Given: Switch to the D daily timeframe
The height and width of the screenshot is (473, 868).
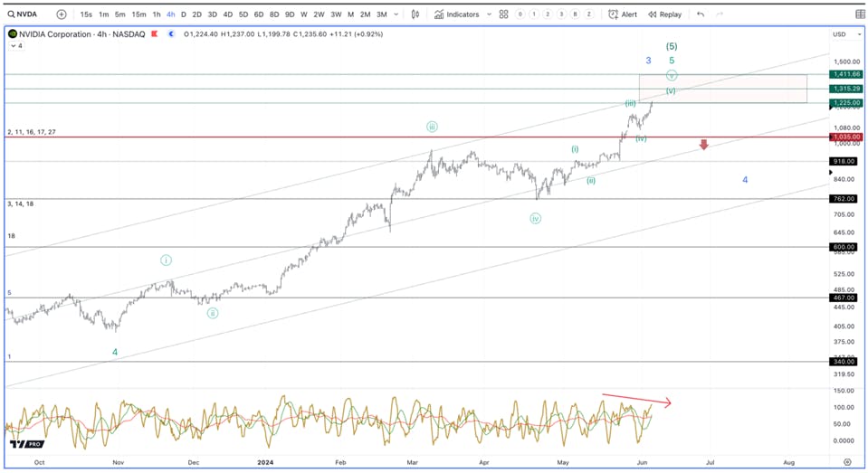Looking at the screenshot, I should pos(184,14).
